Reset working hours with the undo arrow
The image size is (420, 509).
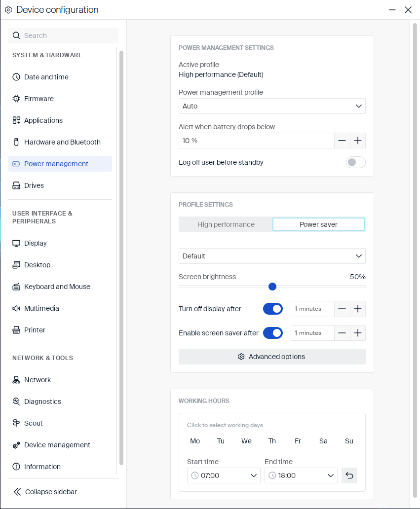click(349, 475)
